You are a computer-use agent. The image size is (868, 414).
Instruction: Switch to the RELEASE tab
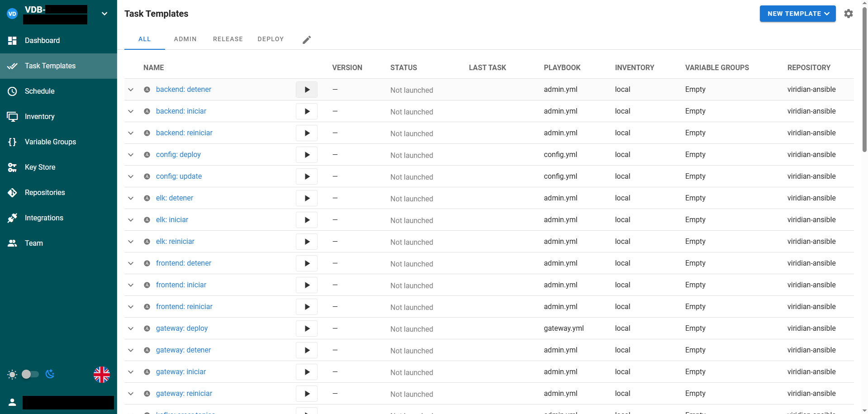coord(228,39)
